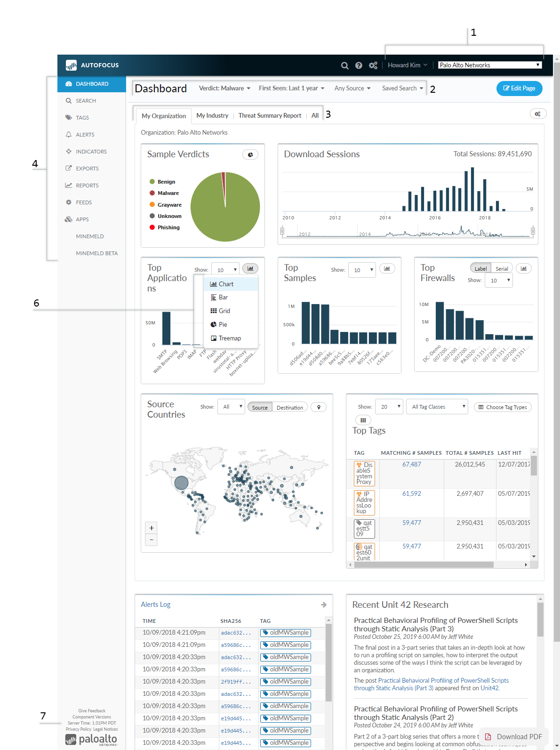Click the Edit Page button
Image resolution: width=560 pixels, height=750 pixels.
[519, 89]
